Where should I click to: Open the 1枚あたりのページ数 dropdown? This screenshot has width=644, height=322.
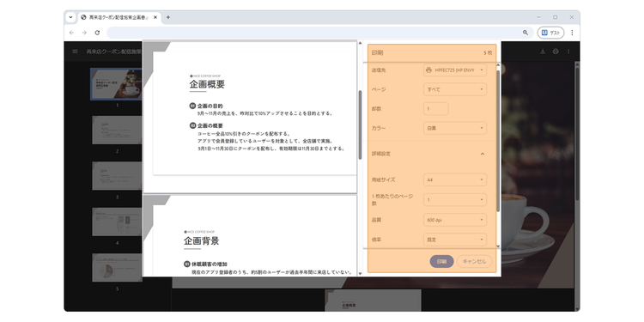point(455,200)
